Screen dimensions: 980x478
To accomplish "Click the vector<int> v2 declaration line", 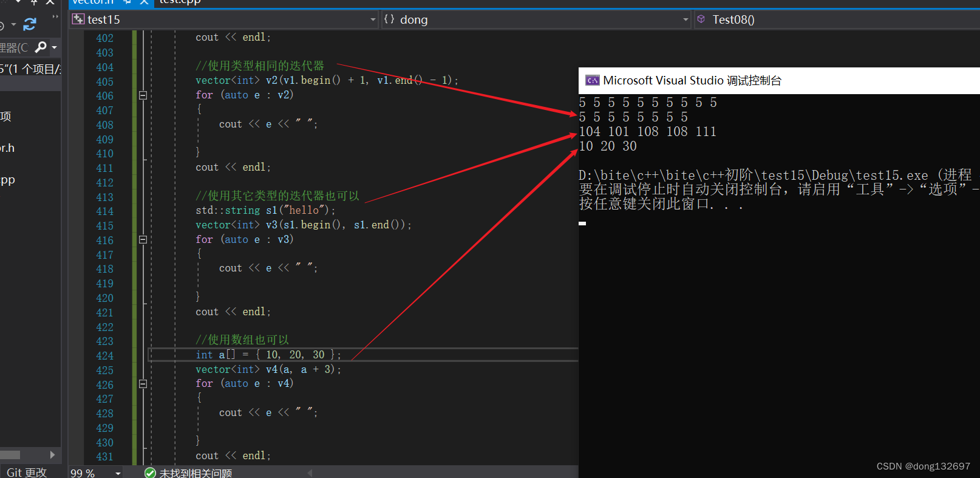I will tap(327, 80).
